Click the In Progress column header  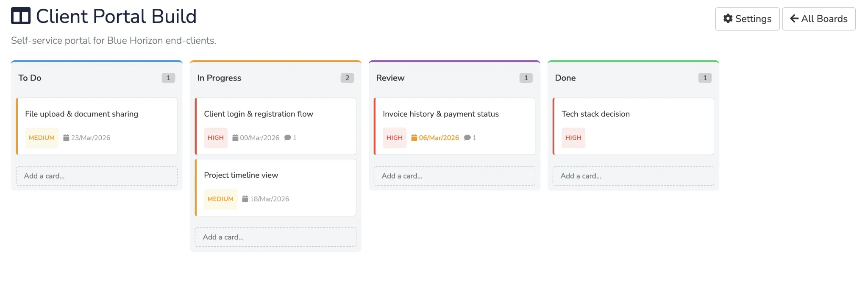[219, 78]
